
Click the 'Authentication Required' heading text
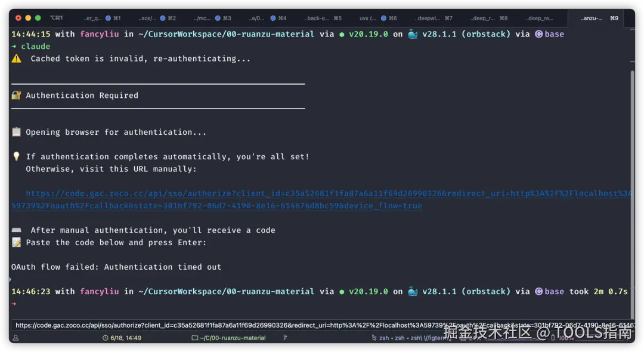pos(82,95)
